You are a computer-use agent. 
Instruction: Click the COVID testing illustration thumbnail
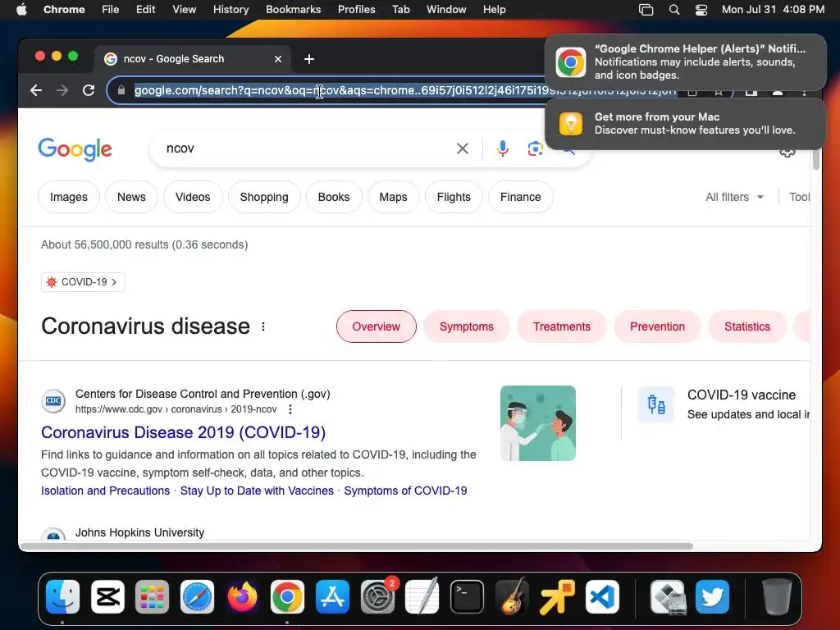(x=538, y=423)
